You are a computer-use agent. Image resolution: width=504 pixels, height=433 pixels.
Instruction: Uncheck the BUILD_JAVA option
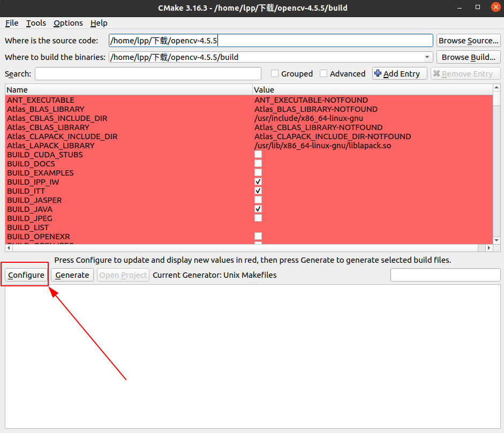point(258,209)
